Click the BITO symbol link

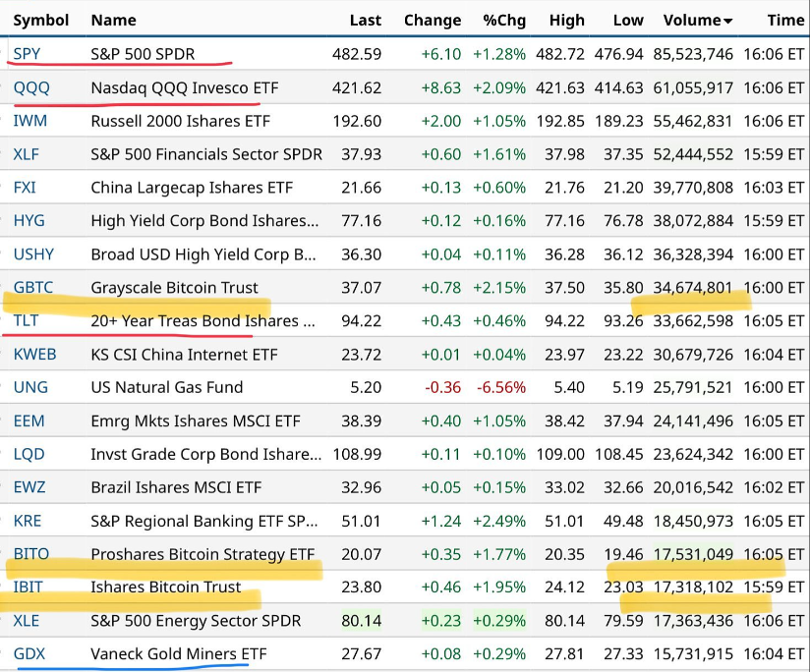click(30, 554)
